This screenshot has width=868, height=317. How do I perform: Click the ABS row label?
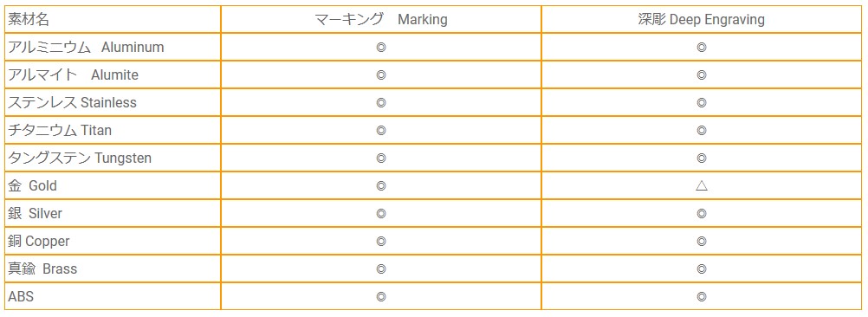click(21, 296)
